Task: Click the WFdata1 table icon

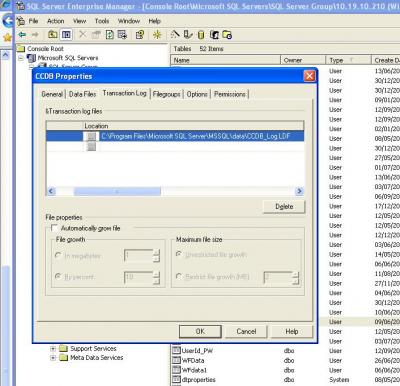Action: click(x=176, y=370)
